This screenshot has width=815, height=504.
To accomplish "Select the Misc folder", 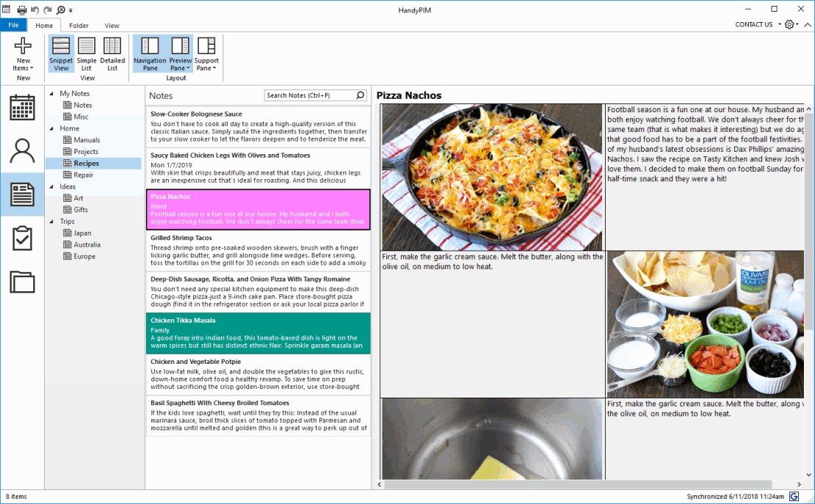I will [76, 117].
